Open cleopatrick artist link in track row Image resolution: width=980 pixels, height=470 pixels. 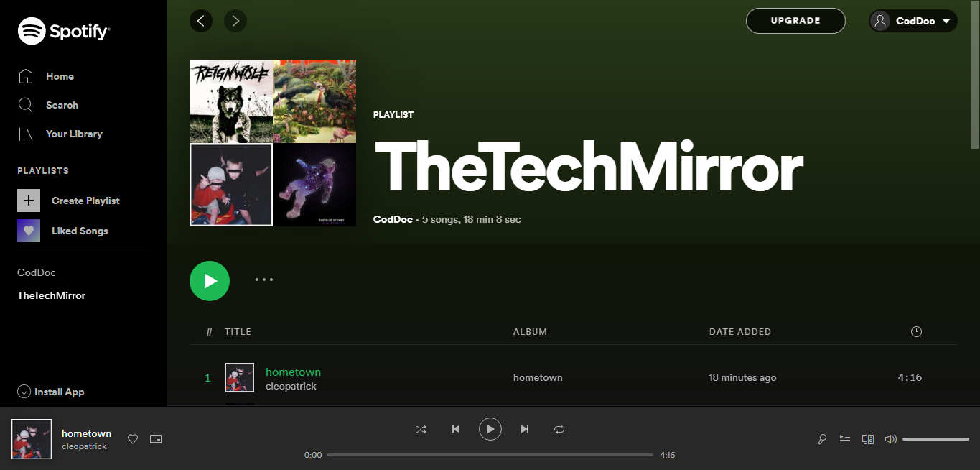[x=291, y=386]
